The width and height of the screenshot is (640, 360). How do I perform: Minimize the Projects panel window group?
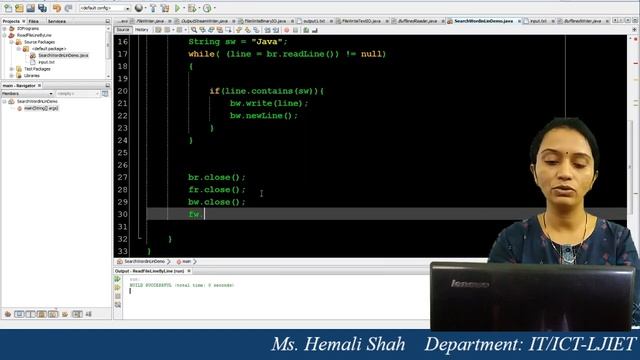coord(108,21)
